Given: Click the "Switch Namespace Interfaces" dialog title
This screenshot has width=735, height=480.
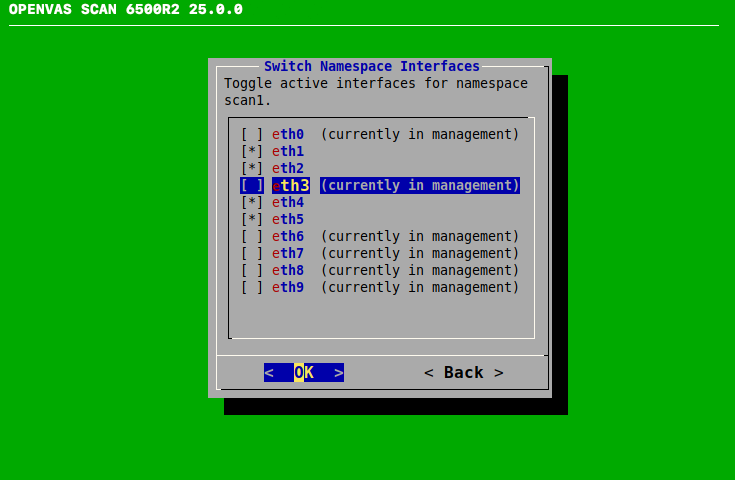Looking at the screenshot, I should [371, 66].
